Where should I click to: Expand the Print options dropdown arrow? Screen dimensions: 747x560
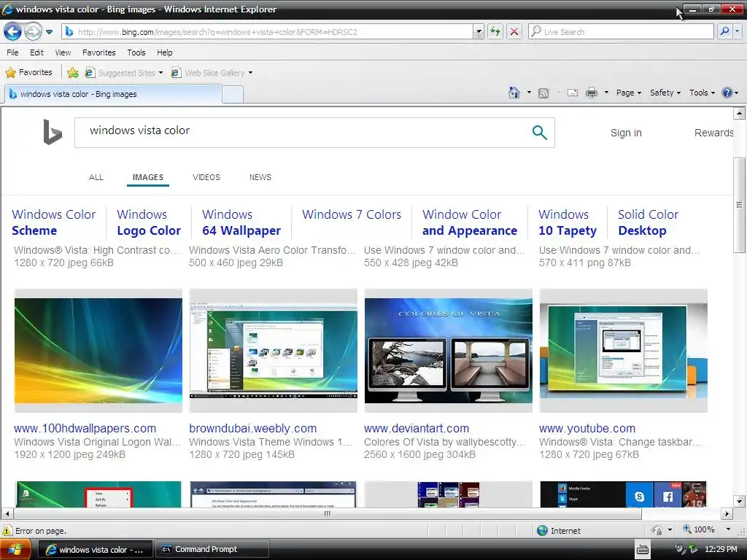pyautogui.click(x=606, y=93)
